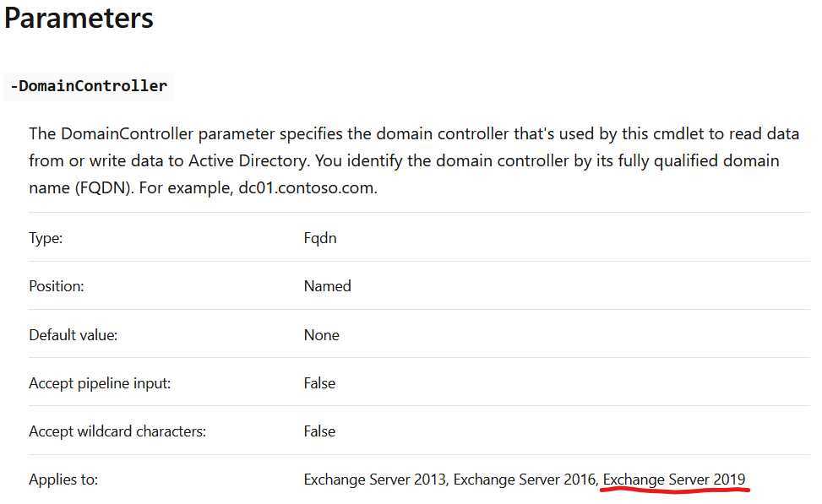Click the Applies to: label
822x504 pixels.
click(x=63, y=480)
